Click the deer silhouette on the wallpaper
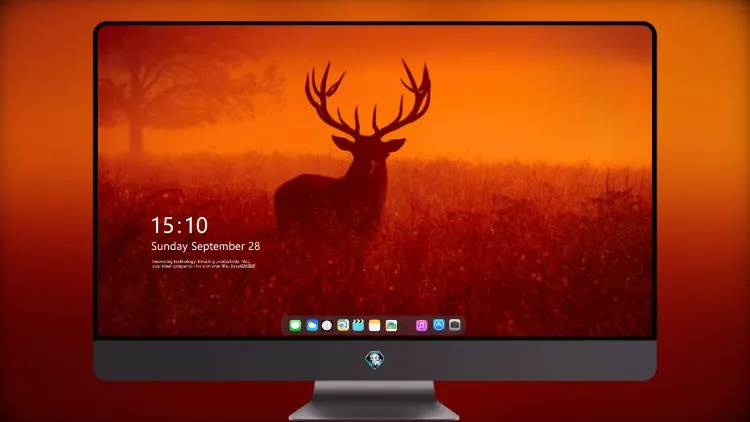Screen dimensions: 750x422 tap(352, 158)
